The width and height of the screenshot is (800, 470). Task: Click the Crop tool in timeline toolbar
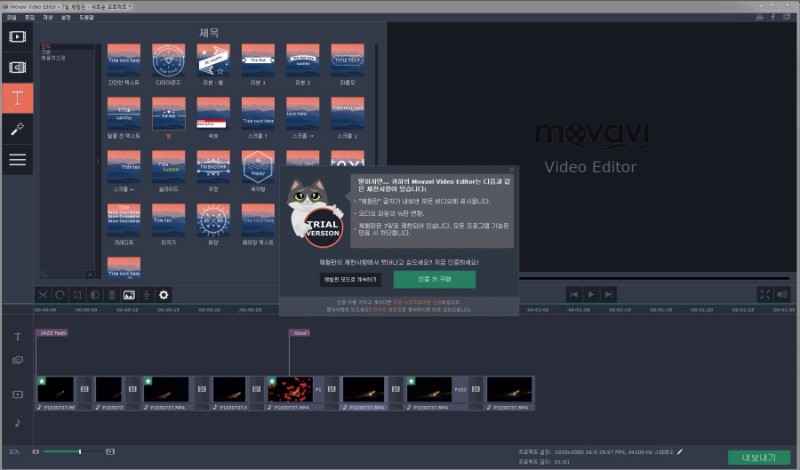click(77, 295)
